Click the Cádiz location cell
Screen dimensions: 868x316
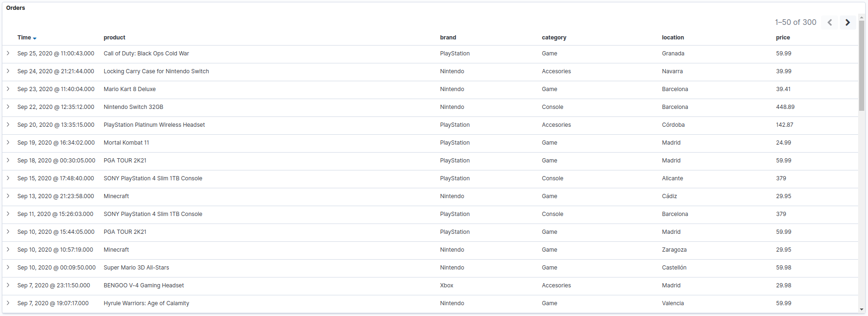[670, 196]
